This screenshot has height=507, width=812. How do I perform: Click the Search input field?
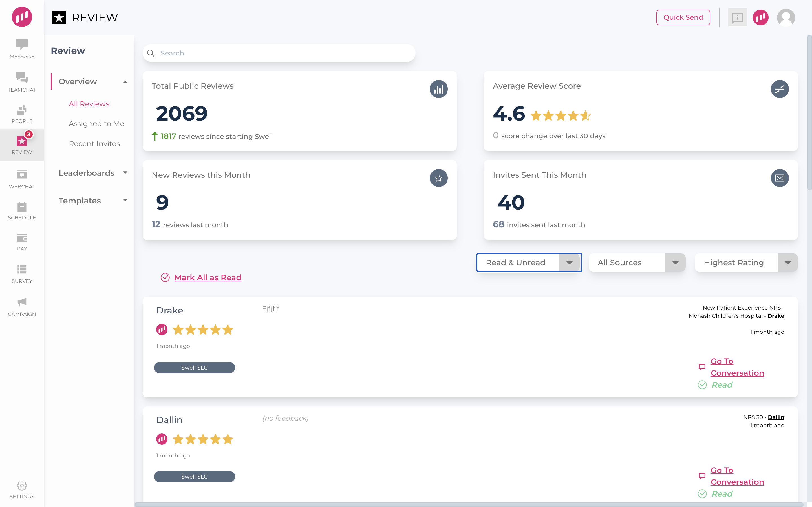[279, 53]
